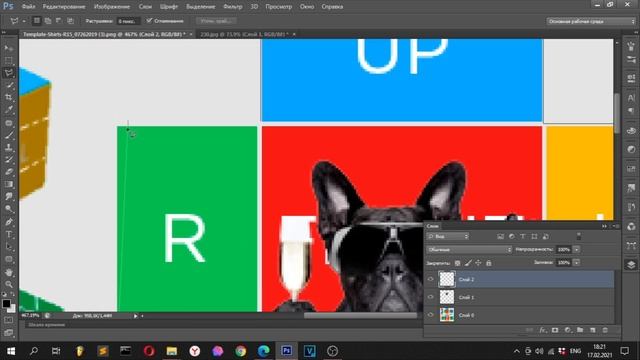Create new adjustment layer
Image resolution: width=640 pixels, height=360 pixels.
click(x=568, y=330)
